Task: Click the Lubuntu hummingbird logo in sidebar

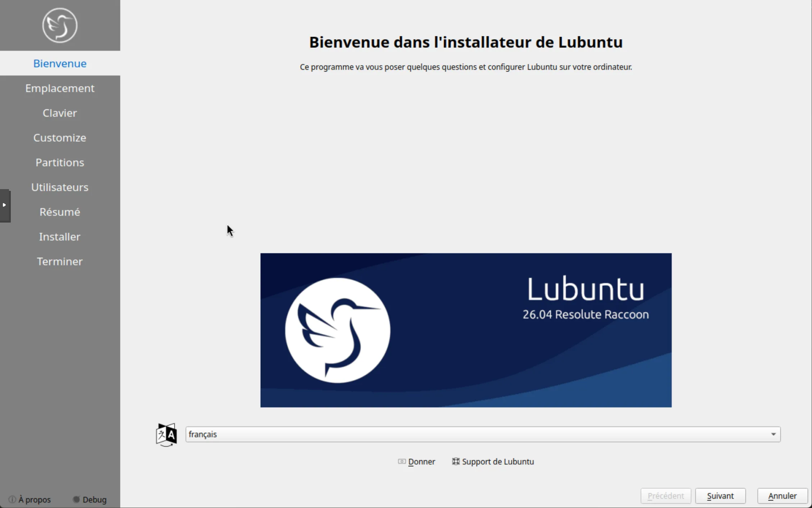Action: (60, 25)
